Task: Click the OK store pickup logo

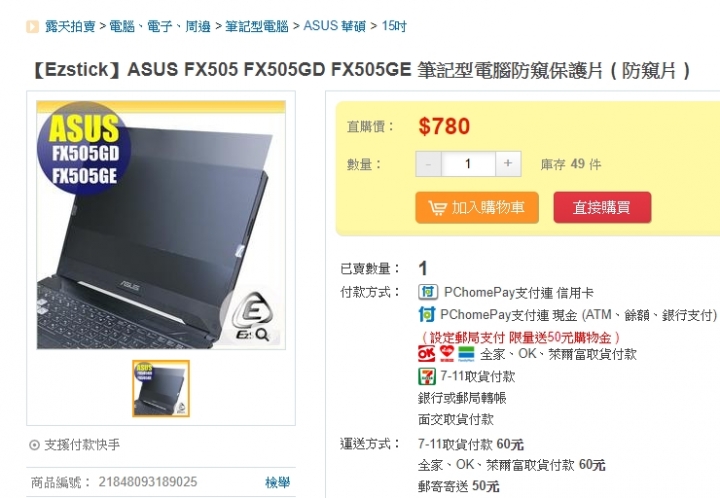Action: 426,353
